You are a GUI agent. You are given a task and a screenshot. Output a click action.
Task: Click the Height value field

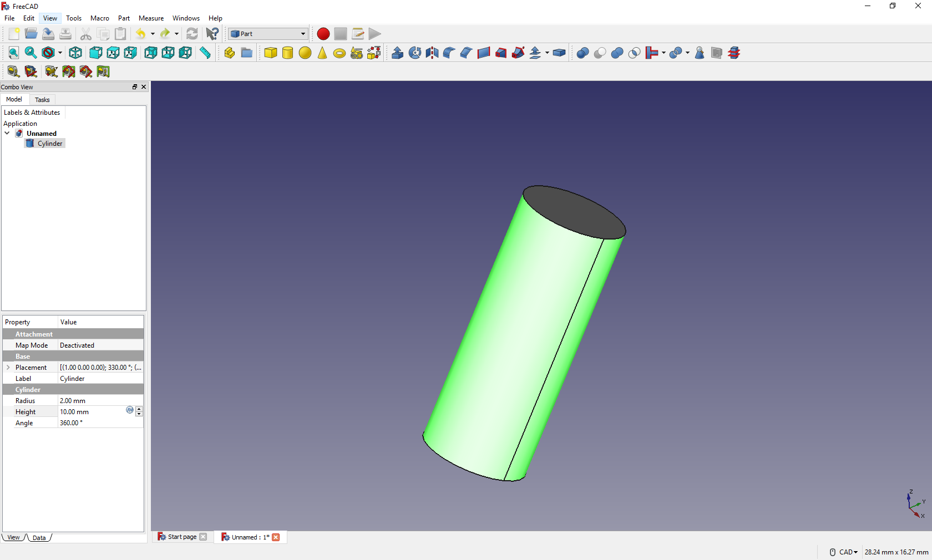(92, 412)
